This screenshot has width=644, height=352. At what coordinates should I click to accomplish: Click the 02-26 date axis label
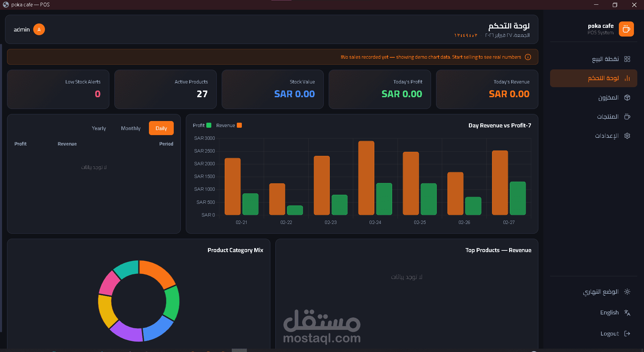(464, 222)
